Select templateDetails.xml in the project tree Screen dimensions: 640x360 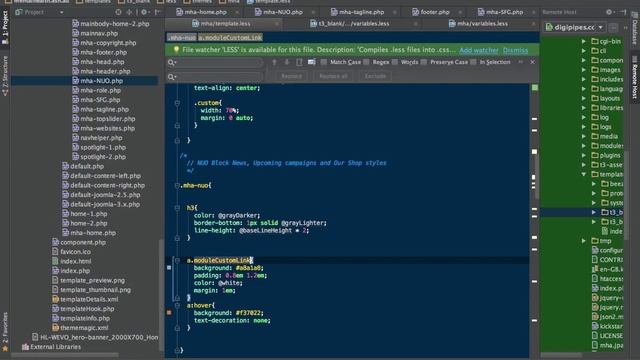click(89, 299)
